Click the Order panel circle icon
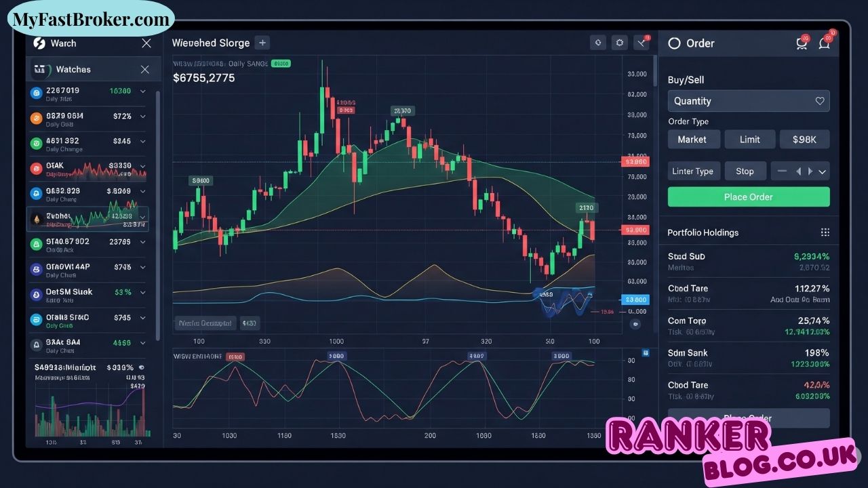868x488 pixels. tap(674, 43)
